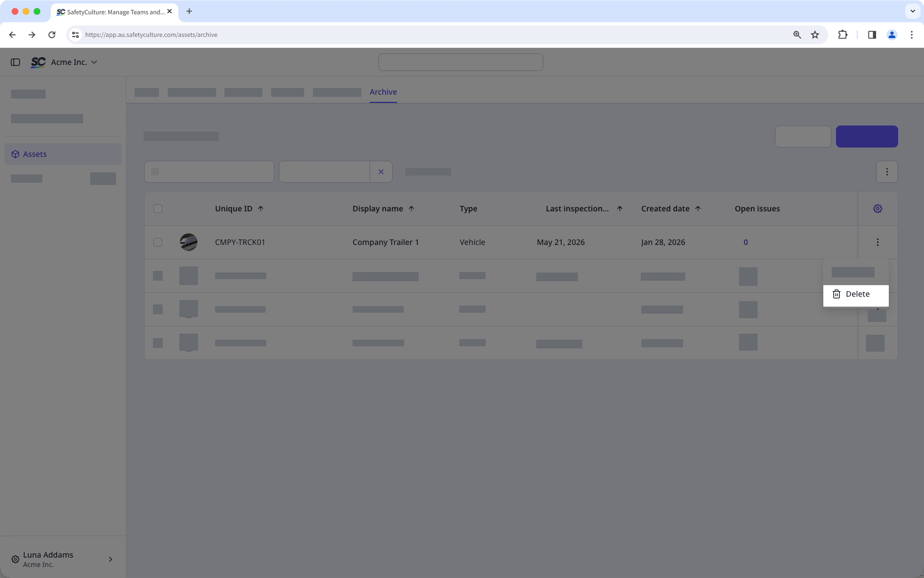The width and height of the screenshot is (924, 578).
Task: Click the Open issues column header
Action: tap(757, 209)
